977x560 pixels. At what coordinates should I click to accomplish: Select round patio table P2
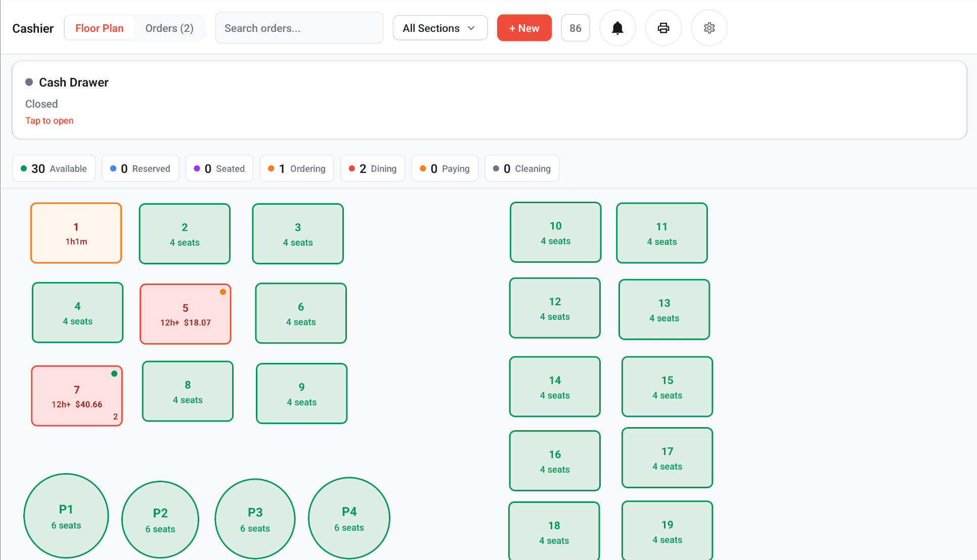point(160,520)
